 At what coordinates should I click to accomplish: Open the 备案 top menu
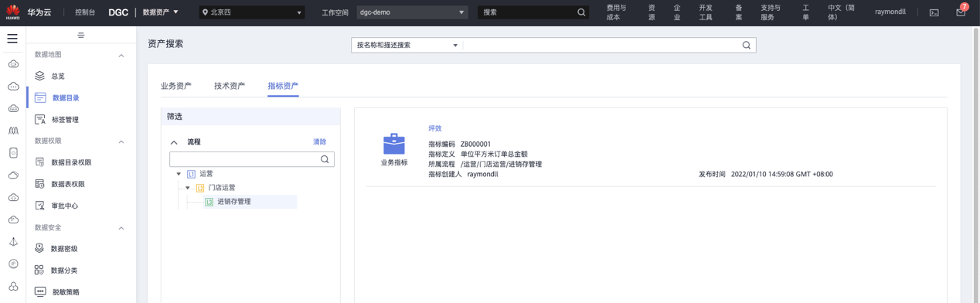point(739,12)
